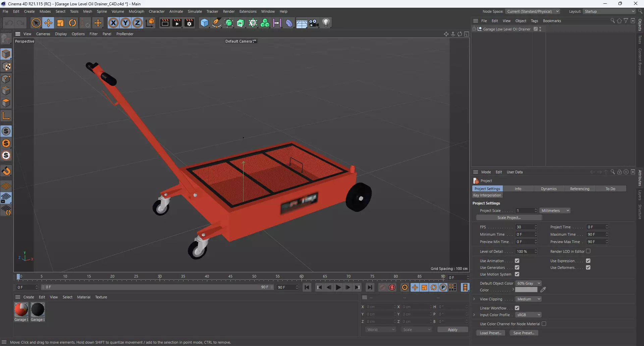Open View Clipping Medium dropdown
This screenshot has height=346, width=644.
[528, 299]
